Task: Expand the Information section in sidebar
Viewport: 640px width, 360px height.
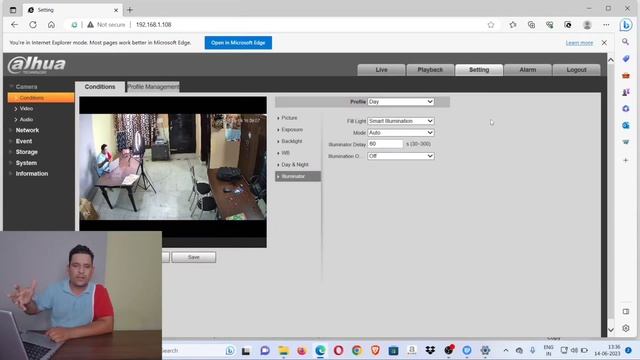Action: [x=31, y=173]
